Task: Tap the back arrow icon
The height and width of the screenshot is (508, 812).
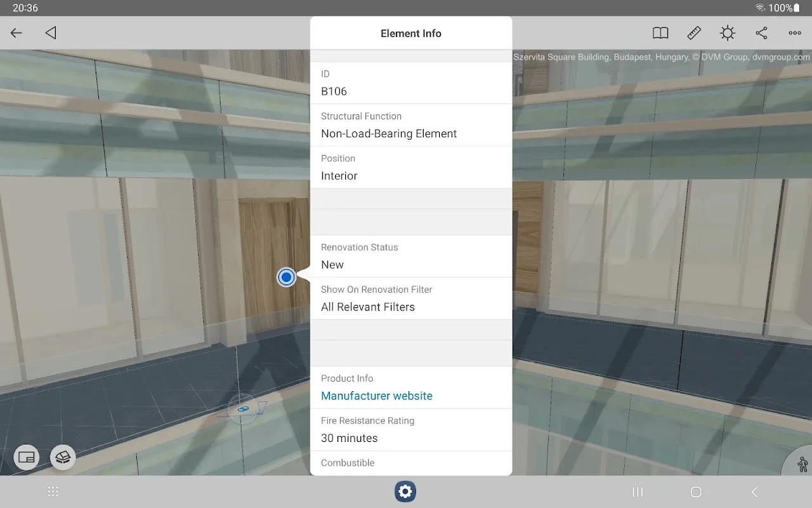Action: coord(16,33)
